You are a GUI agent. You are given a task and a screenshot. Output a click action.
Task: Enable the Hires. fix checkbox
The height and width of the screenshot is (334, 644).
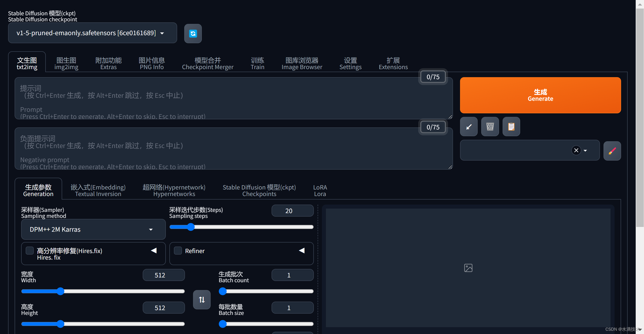pyautogui.click(x=30, y=251)
